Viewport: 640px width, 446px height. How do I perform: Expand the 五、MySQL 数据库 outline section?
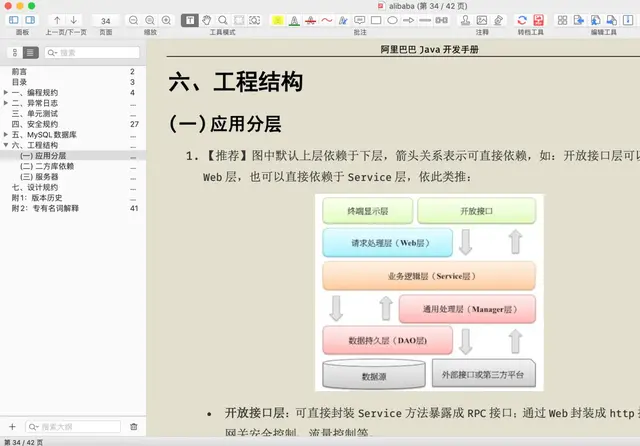pos(6,134)
